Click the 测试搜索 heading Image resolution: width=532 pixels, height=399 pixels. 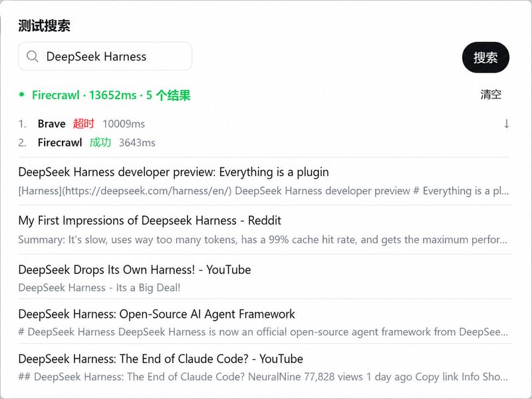(x=44, y=26)
